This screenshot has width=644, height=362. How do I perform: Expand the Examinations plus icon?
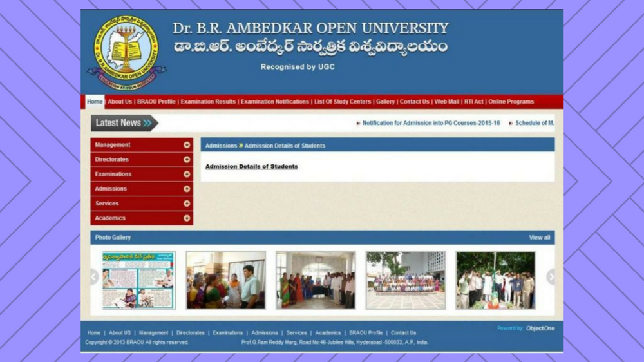[x=187, y=174]
